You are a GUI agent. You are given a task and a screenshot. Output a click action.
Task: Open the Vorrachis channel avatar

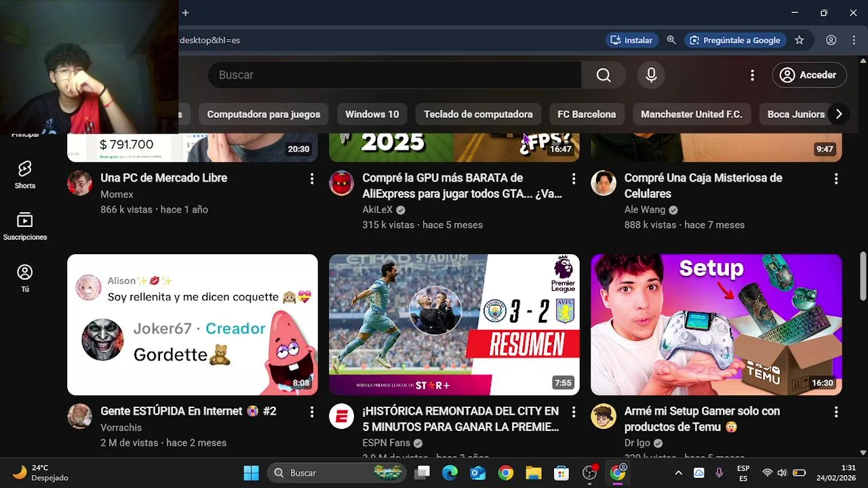click(79, 416)
